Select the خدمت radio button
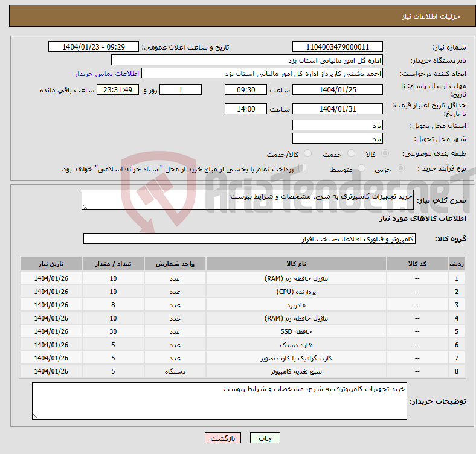Viewport: 476px width, 454px height. click(351, 153)
